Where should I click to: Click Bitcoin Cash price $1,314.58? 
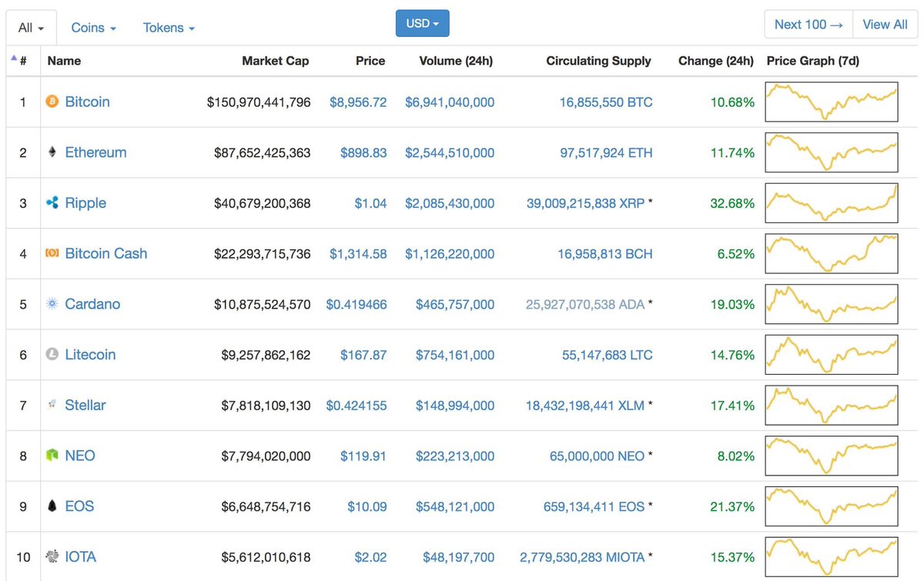coord(358,253)
